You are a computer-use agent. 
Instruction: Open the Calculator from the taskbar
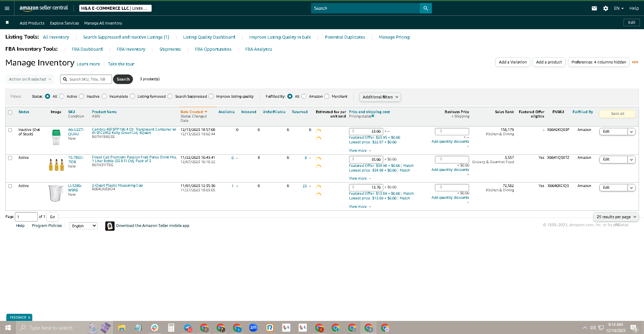171,328
